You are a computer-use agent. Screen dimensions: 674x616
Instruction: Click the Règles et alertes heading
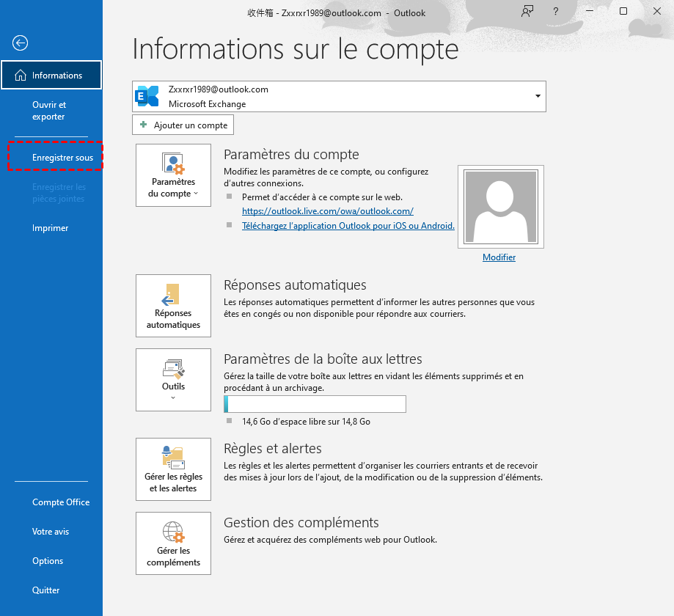(273, 448)
